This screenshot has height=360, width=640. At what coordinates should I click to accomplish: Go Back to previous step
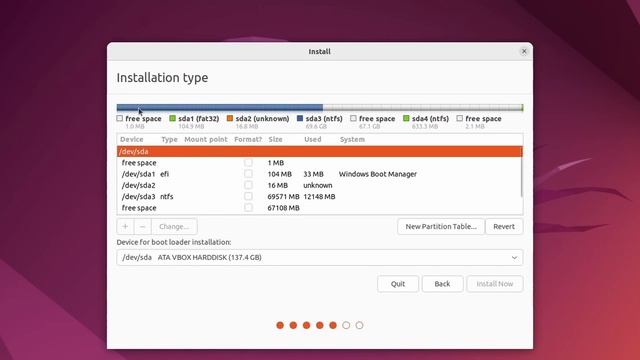pos(442,284)
